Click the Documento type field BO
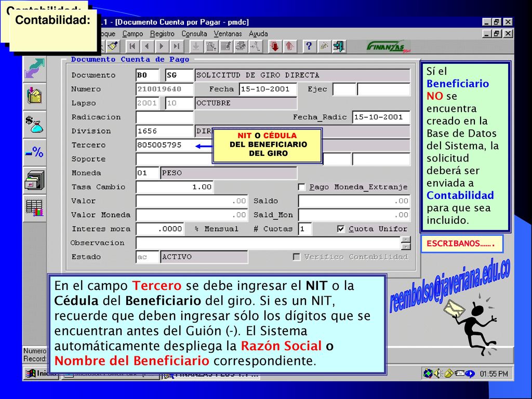532x399 pixels. pyautogui.click(x=147, y=75)
